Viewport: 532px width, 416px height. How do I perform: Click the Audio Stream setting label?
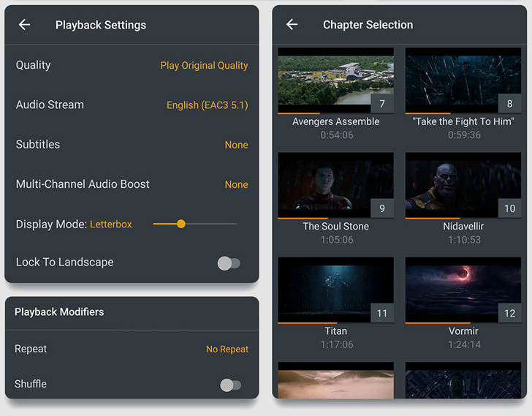pos(50,105)
